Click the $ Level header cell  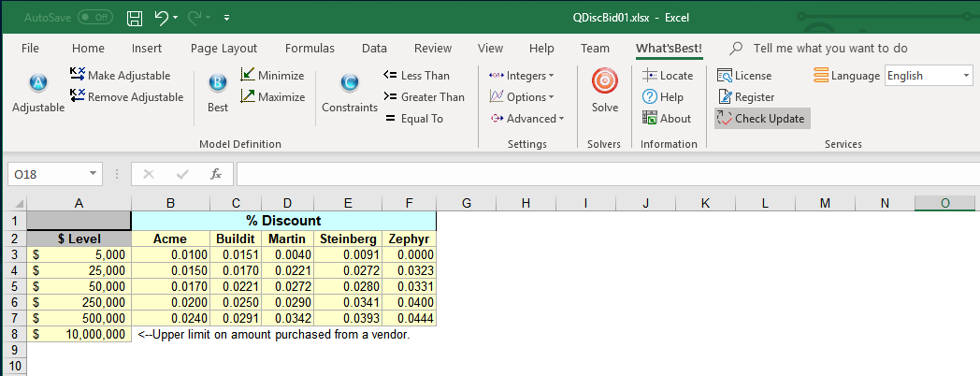pos(79,239)
